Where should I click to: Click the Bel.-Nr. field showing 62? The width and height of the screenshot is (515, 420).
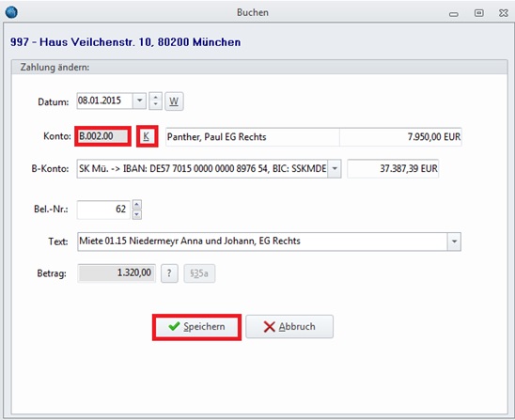click(x=103, y=210)
